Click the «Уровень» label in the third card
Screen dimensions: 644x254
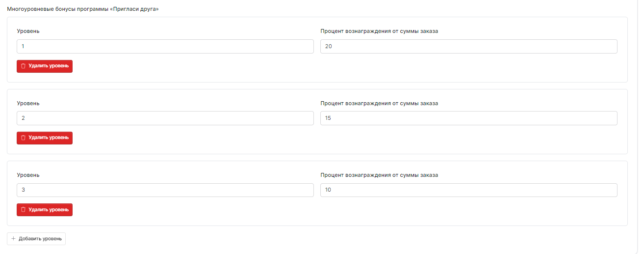click(x=28, y=175)
